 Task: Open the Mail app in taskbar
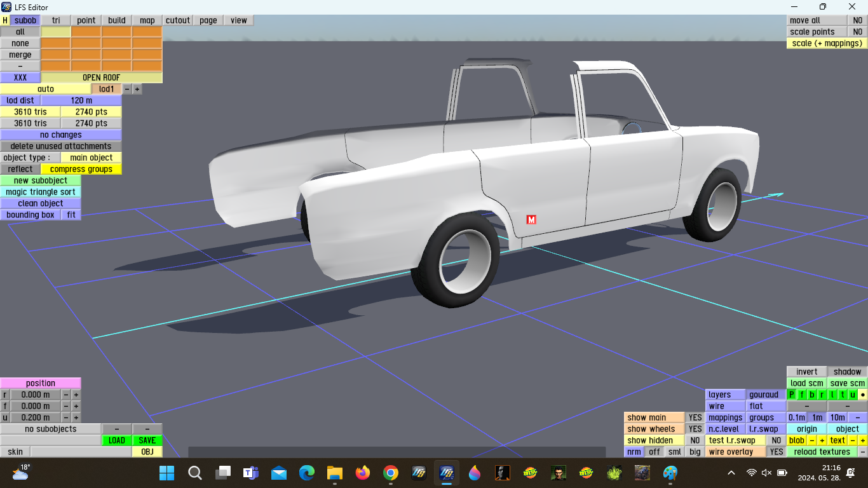click(x=279, y=473)
